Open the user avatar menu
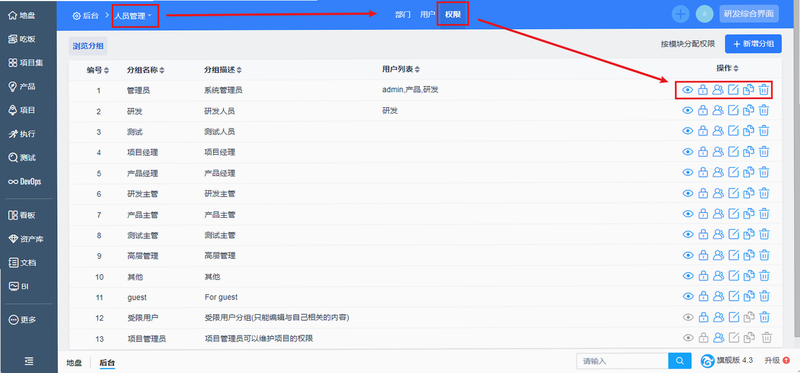The width and height of the screenshot is (800, 373). (705, 14)
